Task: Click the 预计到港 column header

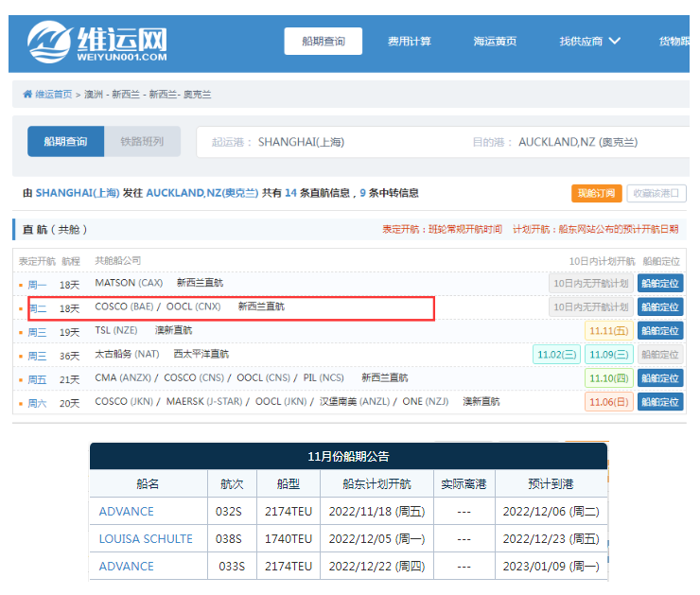Action: coord(551,483)
